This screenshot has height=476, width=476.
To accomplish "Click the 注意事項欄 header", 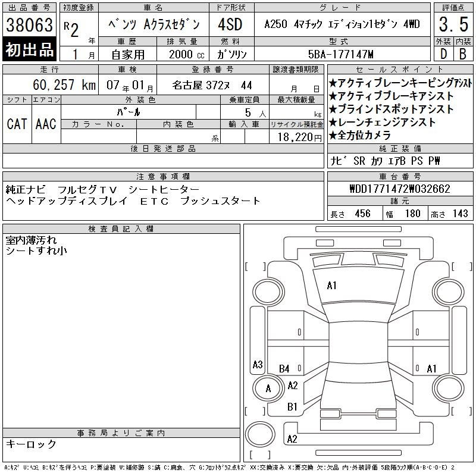I will pyautogui.click(x=163, y=176).
